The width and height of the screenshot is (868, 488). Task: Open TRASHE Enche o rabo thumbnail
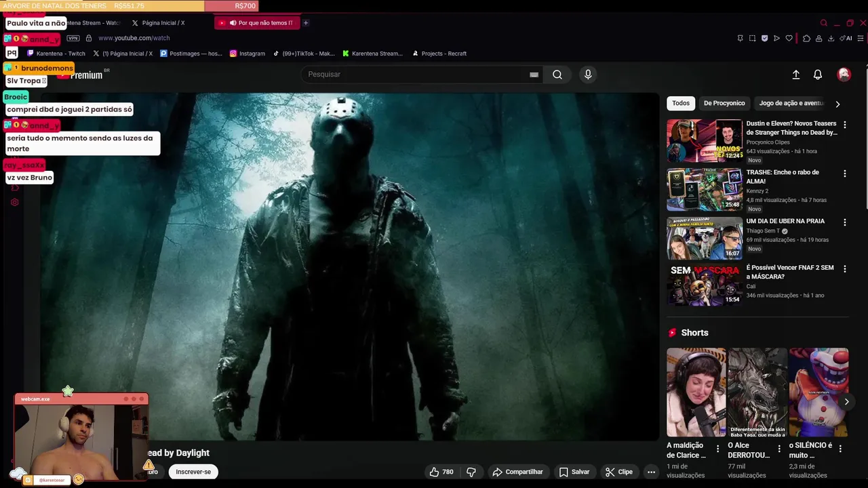(705, 189)
